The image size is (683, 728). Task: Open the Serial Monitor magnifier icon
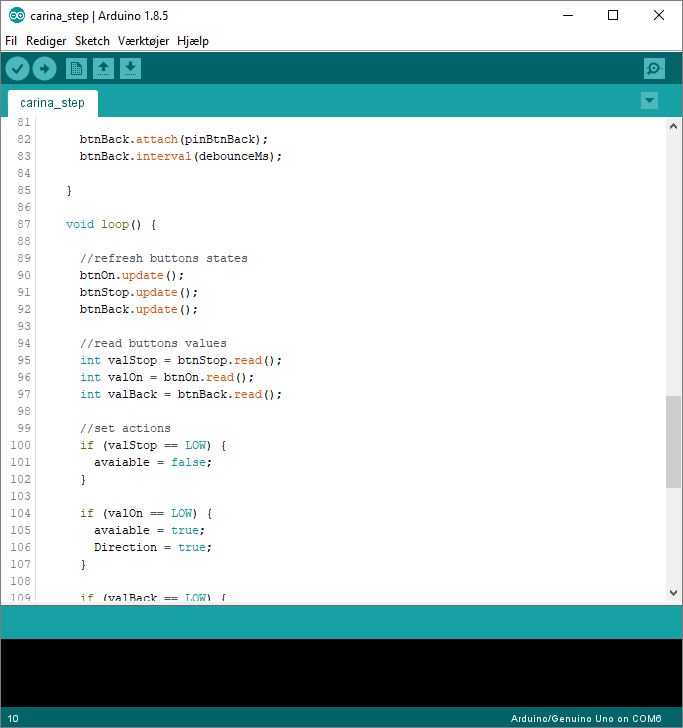tap(654, 69)
